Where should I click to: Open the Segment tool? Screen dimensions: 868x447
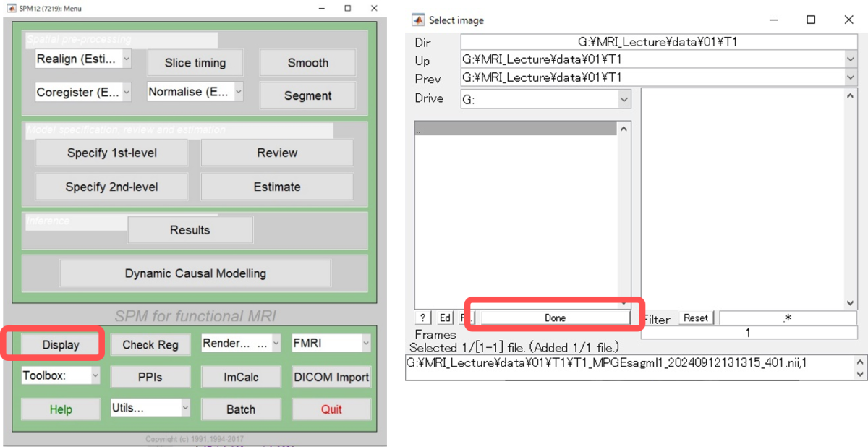coord(307,95)
